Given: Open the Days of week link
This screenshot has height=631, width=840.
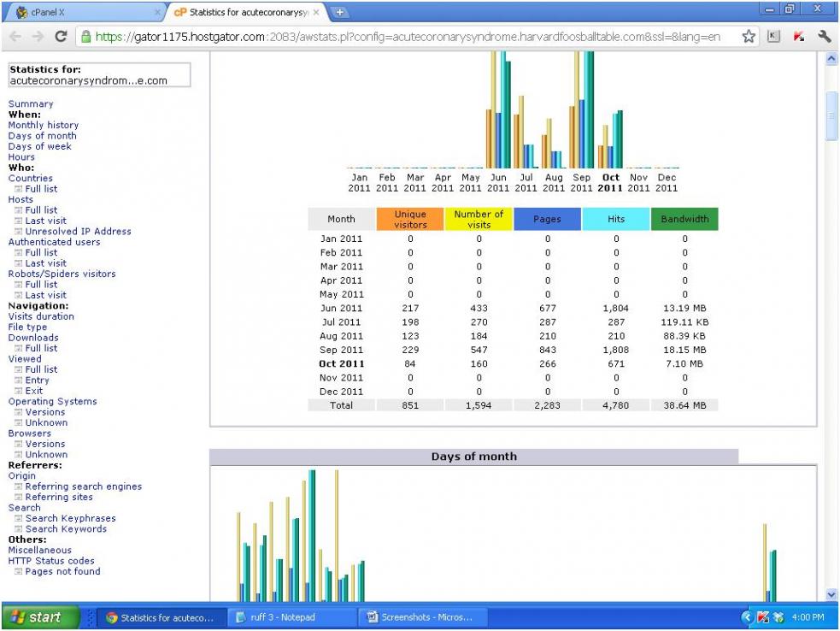Looking at the screenshot, I should (40, 146).
